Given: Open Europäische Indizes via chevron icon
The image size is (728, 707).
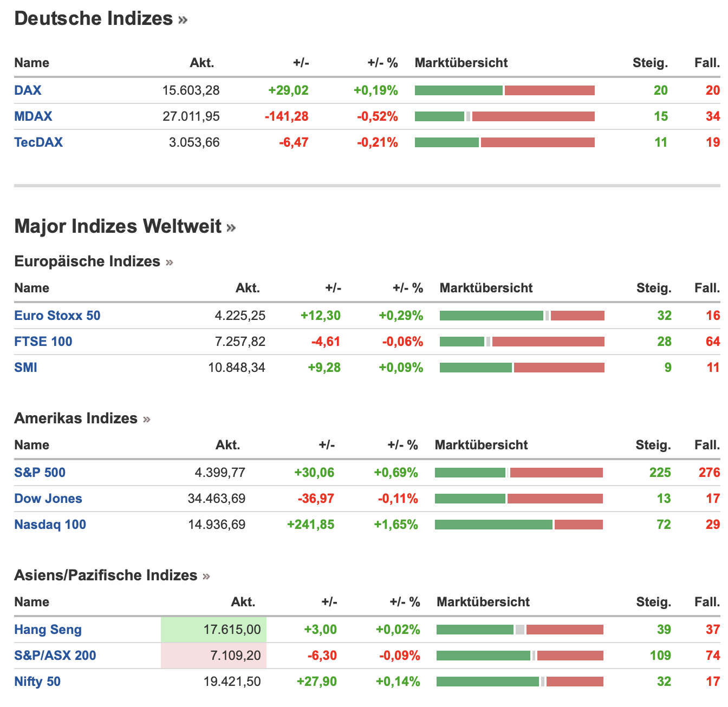Looking at the screenshot, I should (x=170, y=263).
